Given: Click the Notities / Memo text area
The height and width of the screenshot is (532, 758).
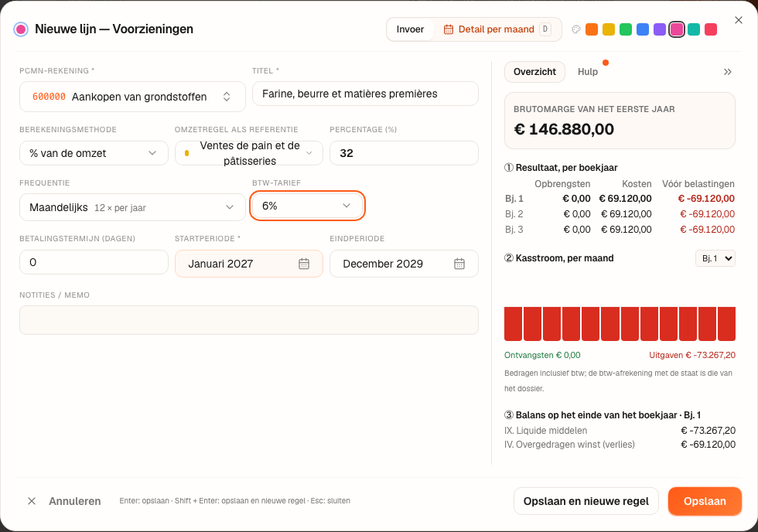Looking at the screenshot, I should click(249, 320).
